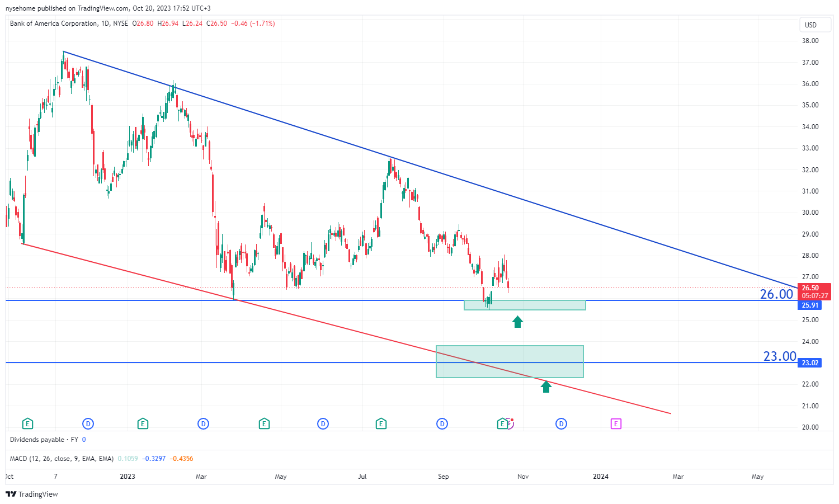Click the blue 25.91 price axis label
This screenshot has height=504, width=839.
(810, 305)
